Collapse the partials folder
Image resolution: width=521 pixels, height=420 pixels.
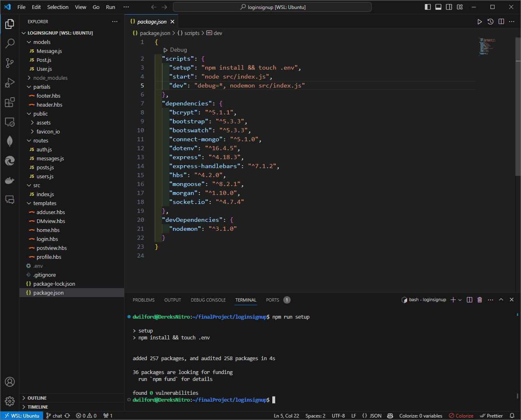pyautogui.click(x=42, y=87)
